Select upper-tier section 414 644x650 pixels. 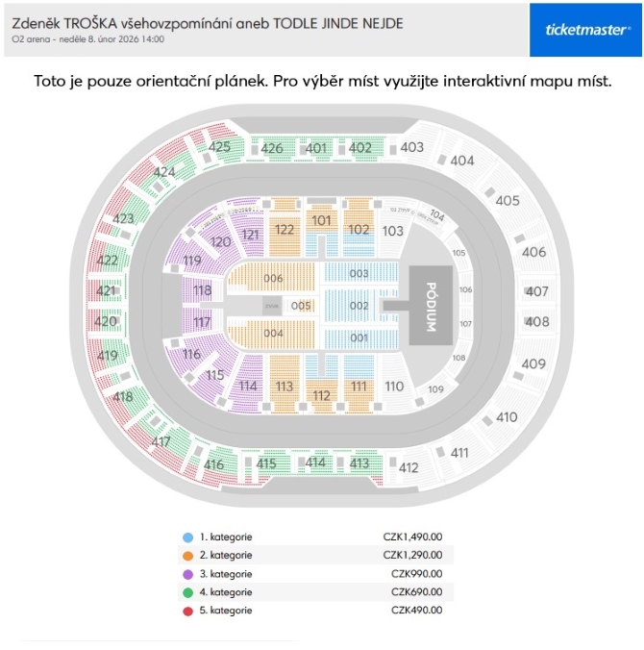[315, 462]
